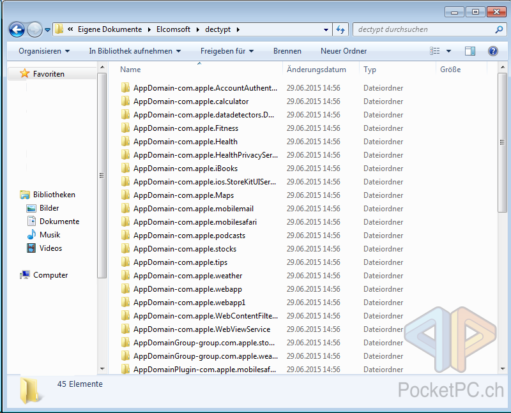Select the Elcomsoft breadcrumb in the address bar

(x=173, y=29)
